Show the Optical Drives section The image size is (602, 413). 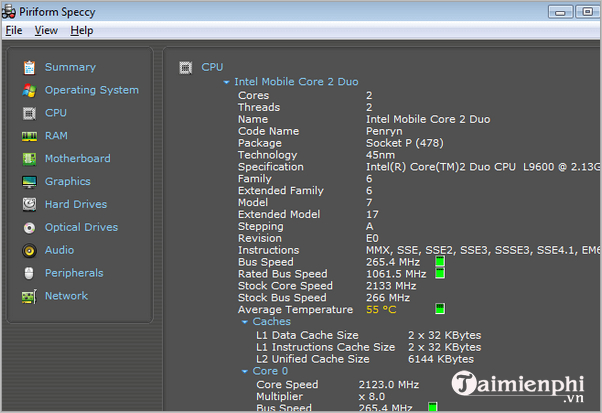click(x=81, y=227)
